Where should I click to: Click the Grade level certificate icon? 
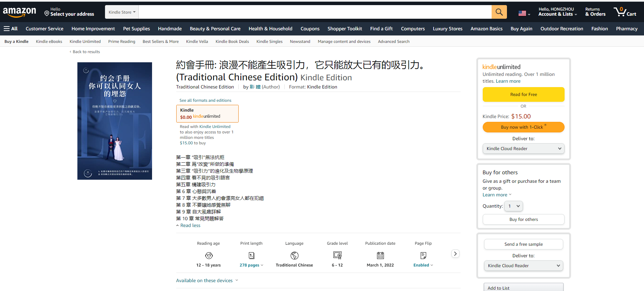pyautogui.click(x=338, y=255)
